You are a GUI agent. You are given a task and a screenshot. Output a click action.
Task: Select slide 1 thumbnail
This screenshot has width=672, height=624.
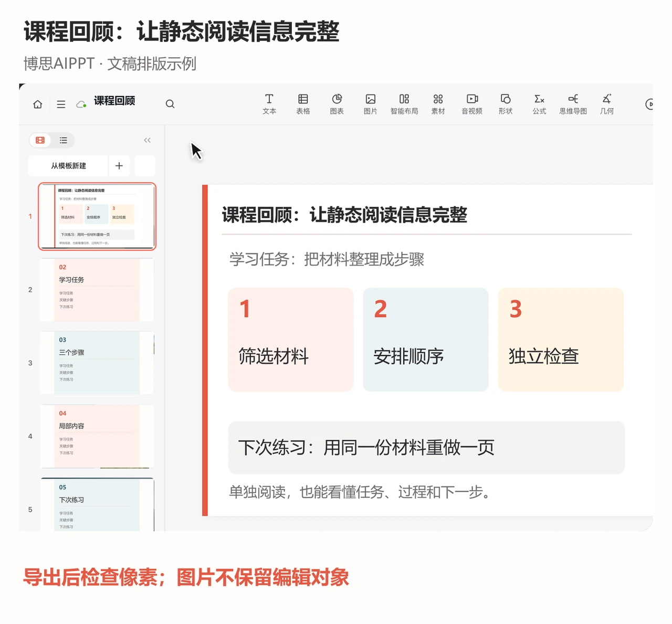click(97, 216)
